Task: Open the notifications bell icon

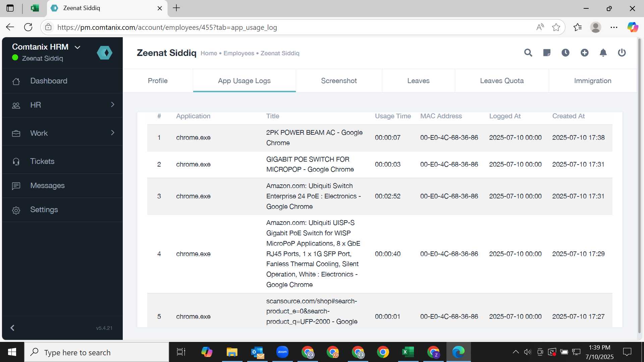Action: [x=603, y=53]
